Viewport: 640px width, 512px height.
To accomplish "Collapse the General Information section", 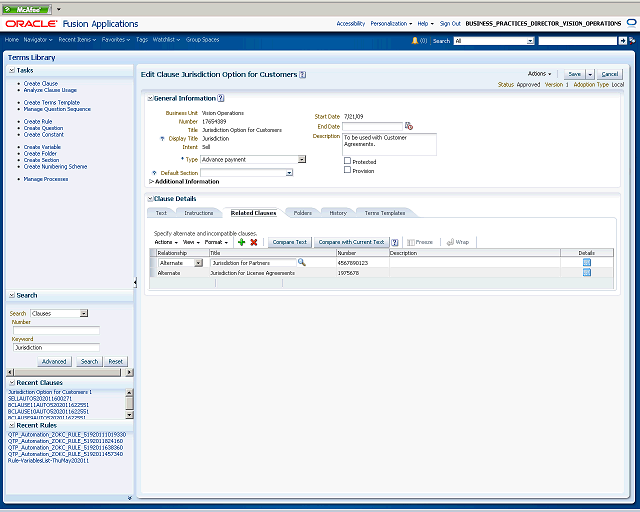I will pyautogui.click(x=150, y=98).
